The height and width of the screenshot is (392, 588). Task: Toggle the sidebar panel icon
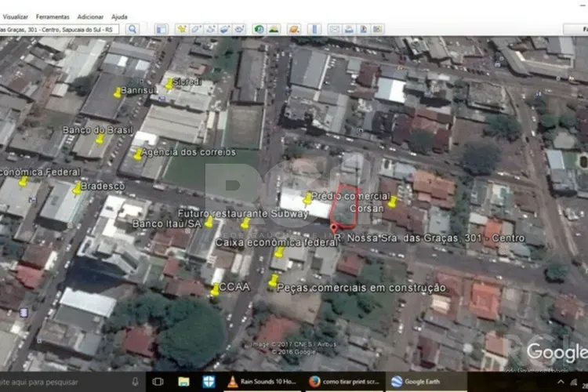(x=162, y=29)
